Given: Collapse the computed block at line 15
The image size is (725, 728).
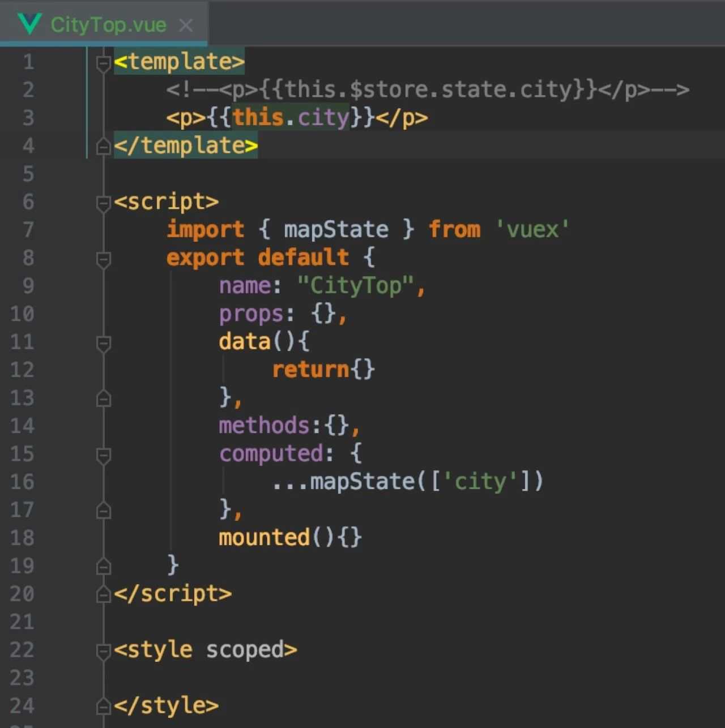Looking at the screenshot, I should click(103, 455).
